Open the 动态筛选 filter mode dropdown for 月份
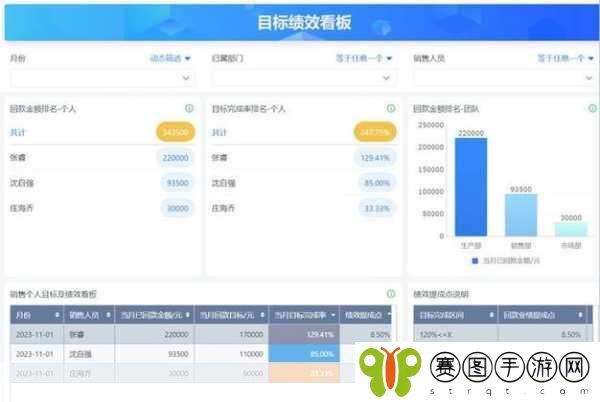 [x=170, y=58]
